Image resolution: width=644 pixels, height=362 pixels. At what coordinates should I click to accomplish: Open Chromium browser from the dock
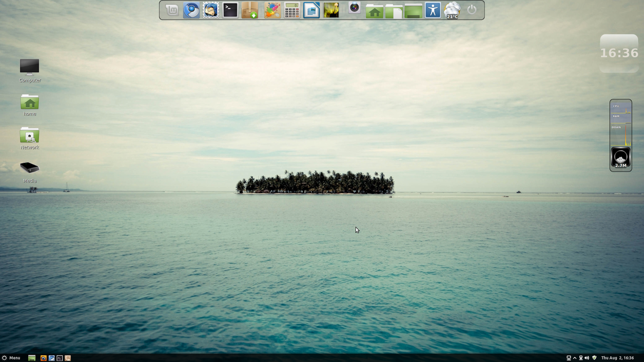(x=191, y=10)
